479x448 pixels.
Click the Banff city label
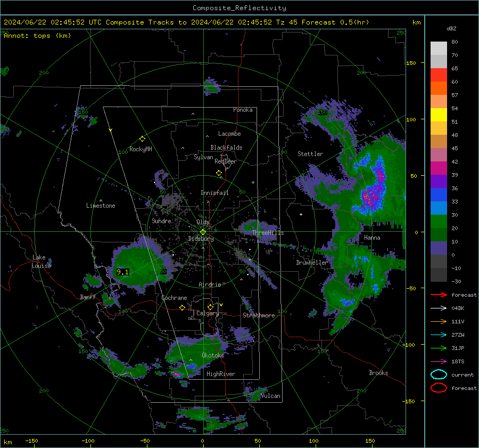point(88,297)
